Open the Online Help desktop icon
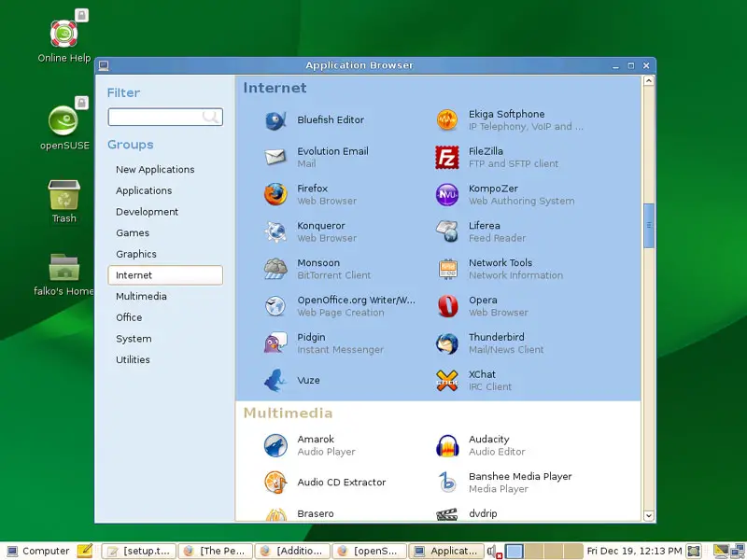Image resolution: width=747 pixels, height=560 pixels. pyautogui.click(x=64, y=35)
